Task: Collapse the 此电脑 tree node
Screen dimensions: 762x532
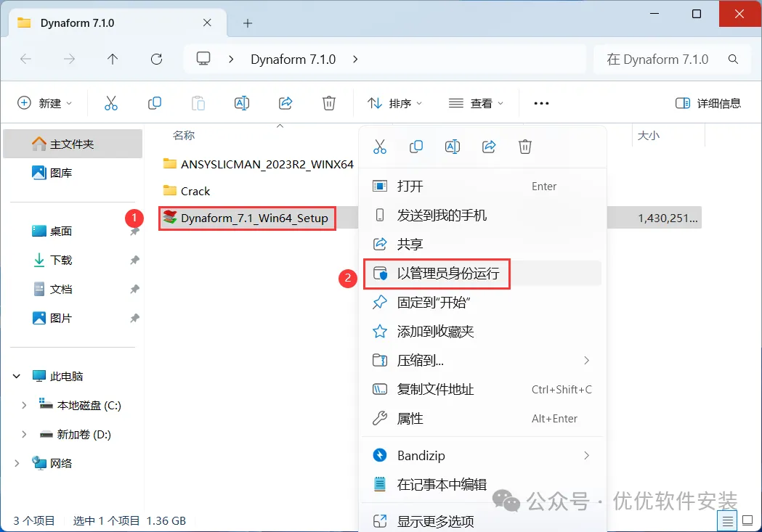Action: point(17,376)
